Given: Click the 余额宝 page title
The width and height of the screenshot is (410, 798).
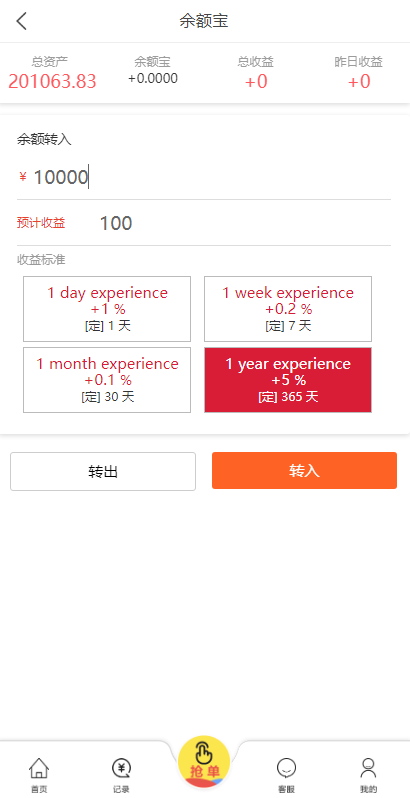Looking at the screenshot, I should click(x=204, y=21).
